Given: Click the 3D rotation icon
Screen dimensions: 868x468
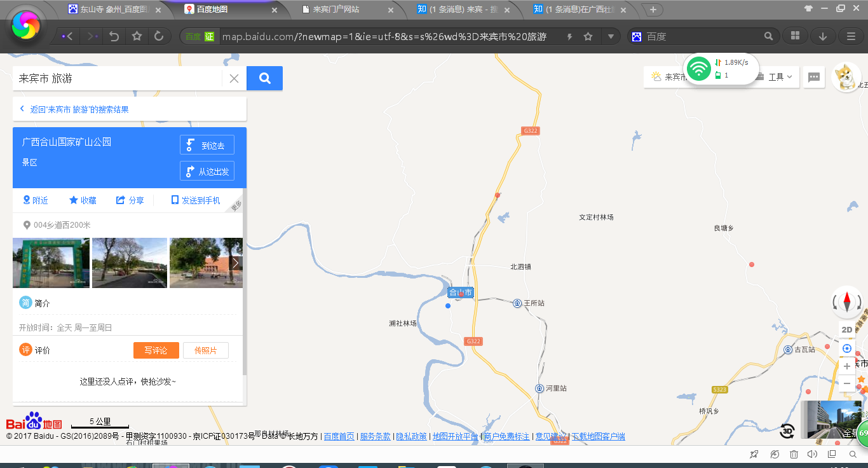Looking at the screenshot, I should pyautogui.click(x=787, y=430).
